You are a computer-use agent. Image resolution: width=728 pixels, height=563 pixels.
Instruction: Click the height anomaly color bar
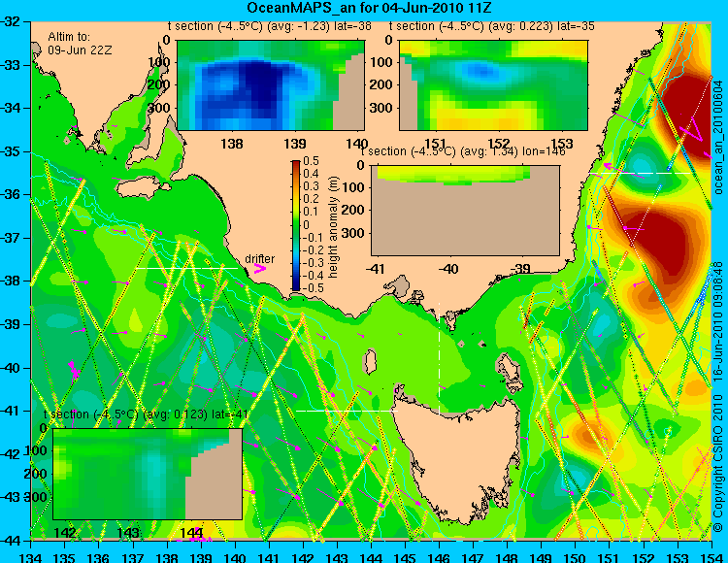pos(296,226)
